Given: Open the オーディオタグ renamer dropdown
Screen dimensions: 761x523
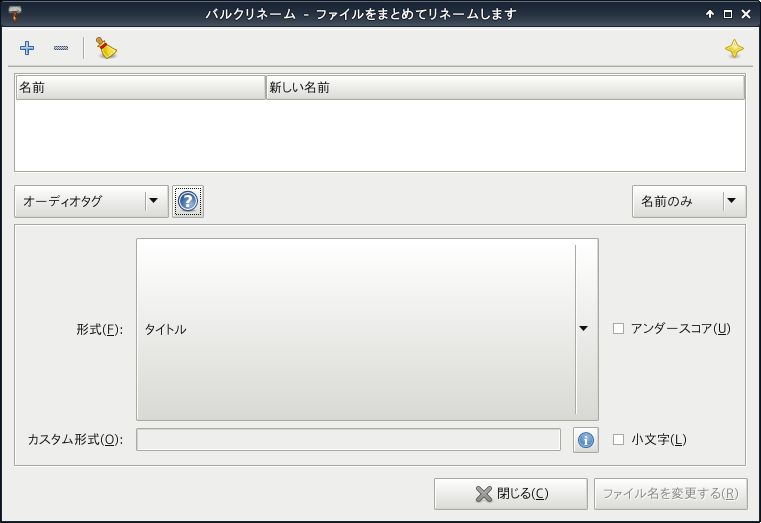Looking at the screenshot, I should [91, 201].
